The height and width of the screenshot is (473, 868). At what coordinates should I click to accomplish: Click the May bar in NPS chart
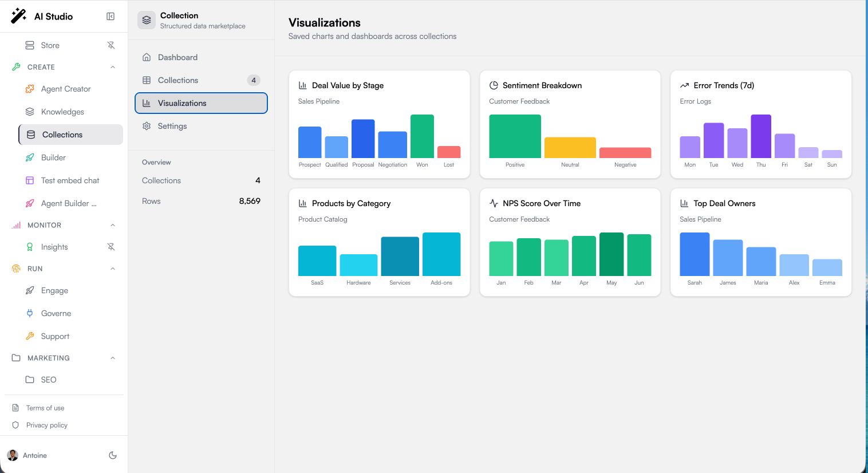coord(611,254)
